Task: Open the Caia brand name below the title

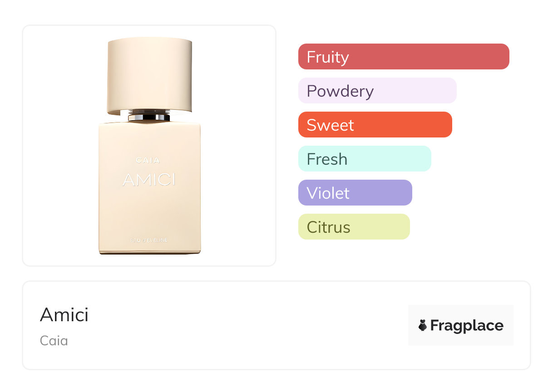Action: coord(54,341)
